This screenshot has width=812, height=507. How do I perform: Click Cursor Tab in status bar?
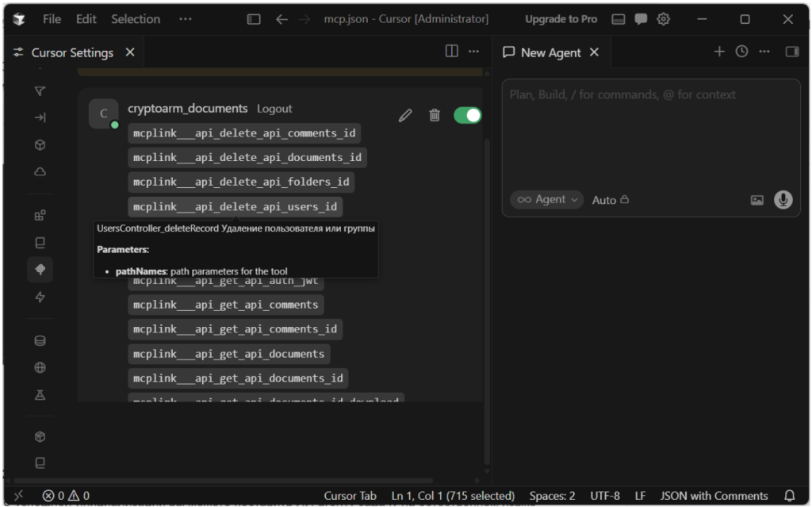pos(350,496)
